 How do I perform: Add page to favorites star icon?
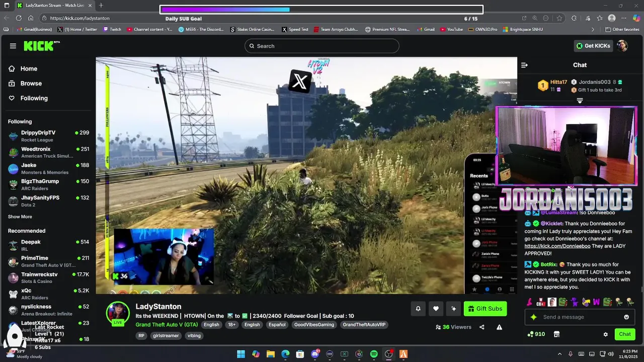[559, 18]
